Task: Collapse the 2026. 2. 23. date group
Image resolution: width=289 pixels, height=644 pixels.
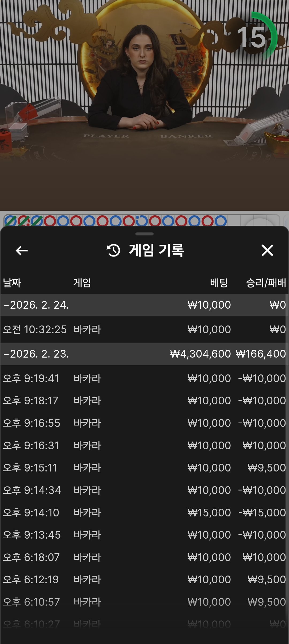Action: point(36,354)
